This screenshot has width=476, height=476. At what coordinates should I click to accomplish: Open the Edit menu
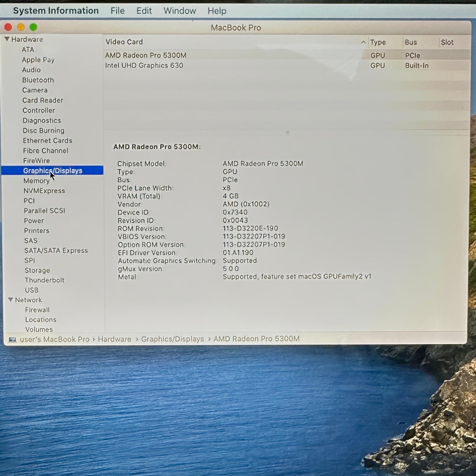pyautogui.click(x=144, y=11)
